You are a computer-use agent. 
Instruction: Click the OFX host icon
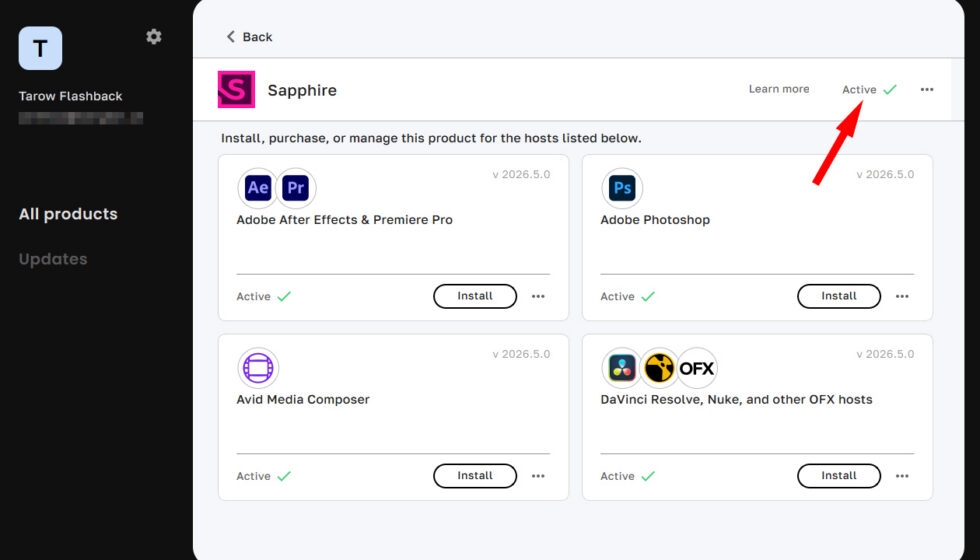(x=697, y=368)
